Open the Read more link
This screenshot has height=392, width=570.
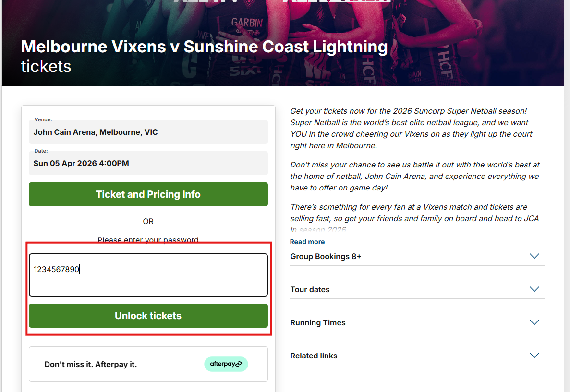(307, 242)
